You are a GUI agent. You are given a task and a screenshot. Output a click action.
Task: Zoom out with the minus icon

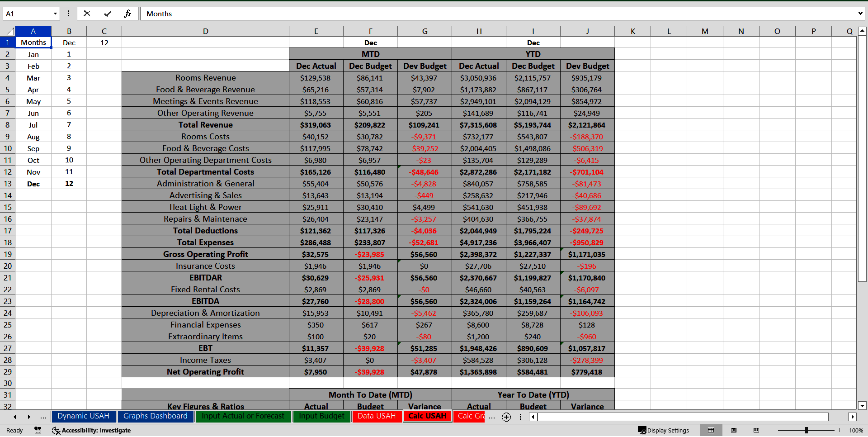coord(773,430)
